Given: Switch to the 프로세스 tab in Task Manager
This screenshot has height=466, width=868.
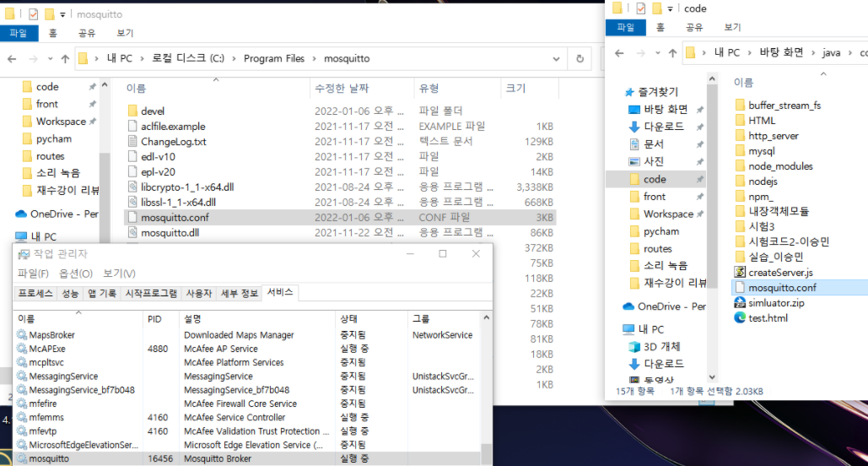Looking at the screenshot, I should click(x=35, y=293).
